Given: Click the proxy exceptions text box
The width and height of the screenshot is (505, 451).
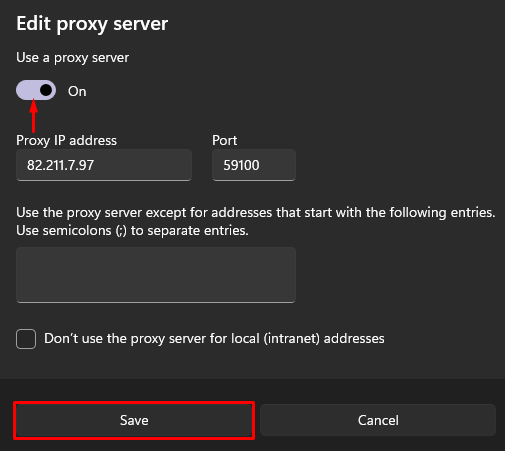Looking at the screenshot, I should [x=156, y=275].
